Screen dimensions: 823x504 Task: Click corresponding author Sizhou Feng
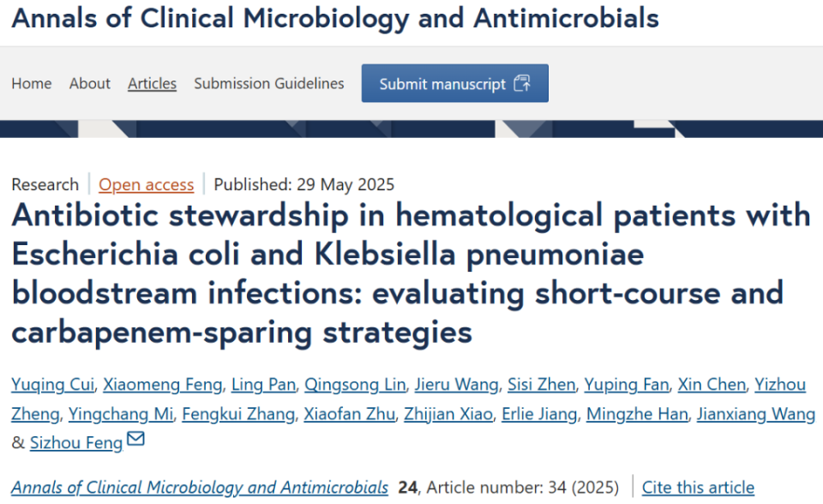pos(76,443)
